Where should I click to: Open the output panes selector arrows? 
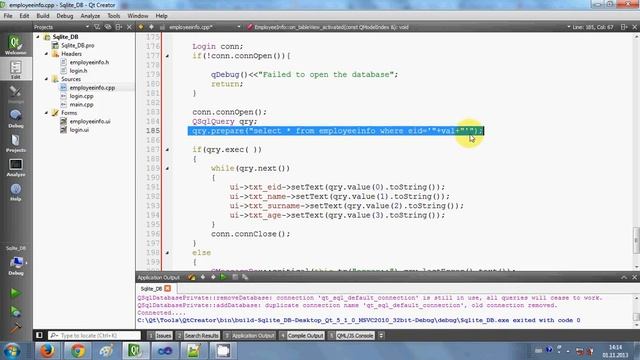[x=381, y=336]
